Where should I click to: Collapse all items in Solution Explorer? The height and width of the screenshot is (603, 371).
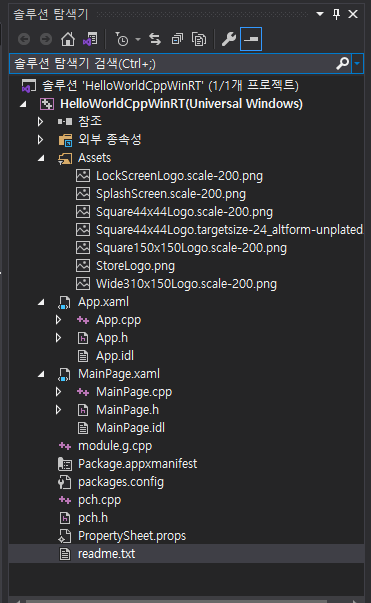[177, 39]
